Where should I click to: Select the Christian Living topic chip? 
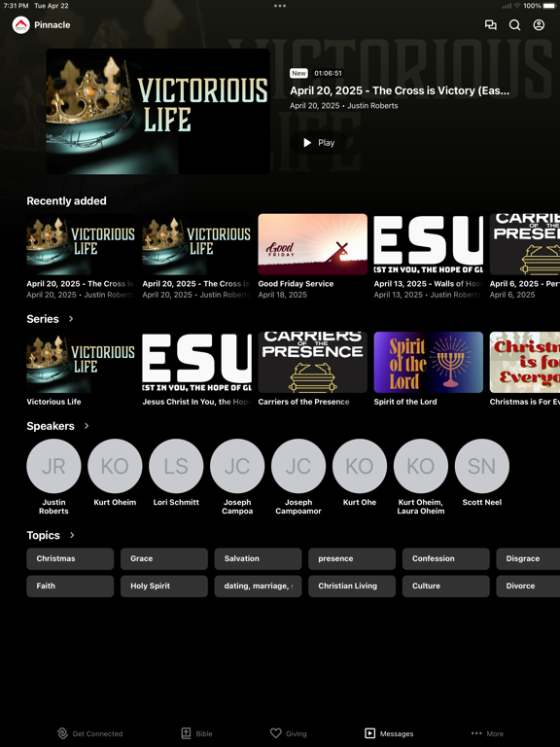pos(352,586)
